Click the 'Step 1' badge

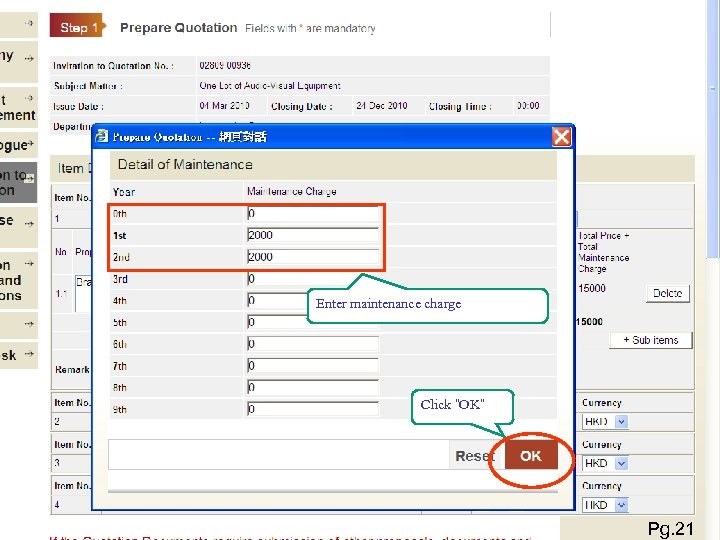[78, 27]
